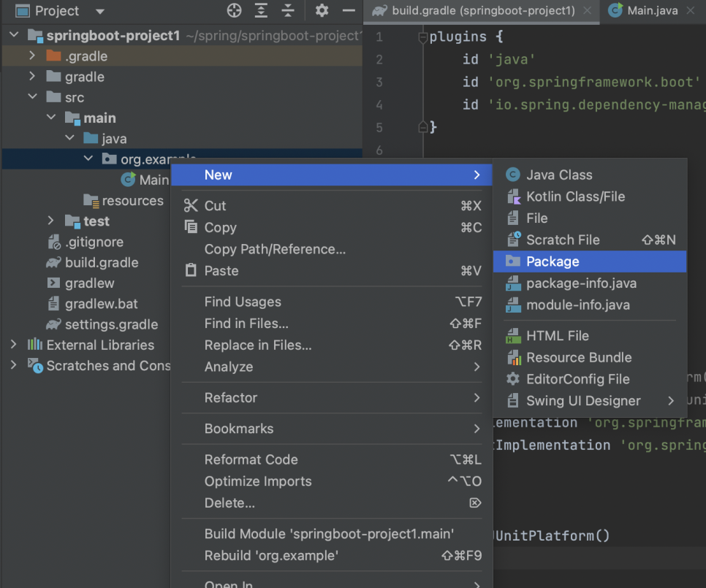This screenshot has width=706, height=588.
Task: Click the Scratches and Consoles icon
Action: [35, 365]
